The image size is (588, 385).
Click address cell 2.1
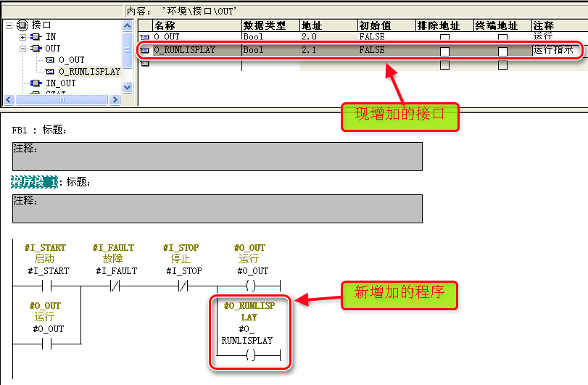point(329,50)
